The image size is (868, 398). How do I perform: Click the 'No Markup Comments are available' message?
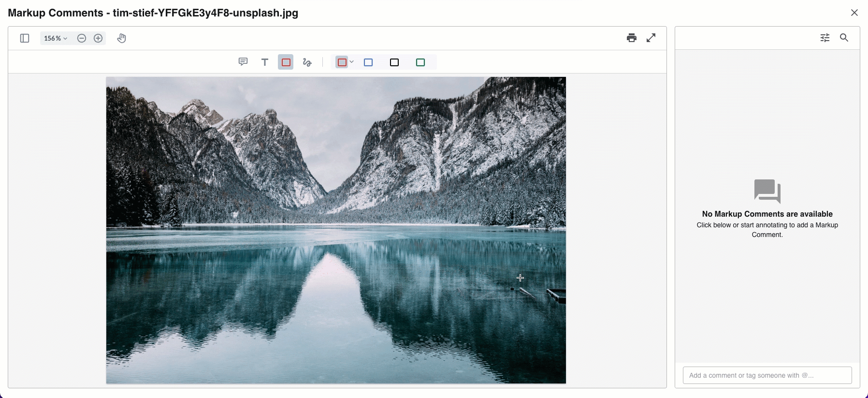[767, 214]
